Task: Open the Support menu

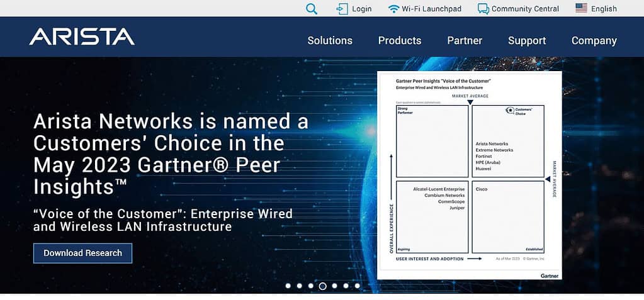Action: pos(527,41)
